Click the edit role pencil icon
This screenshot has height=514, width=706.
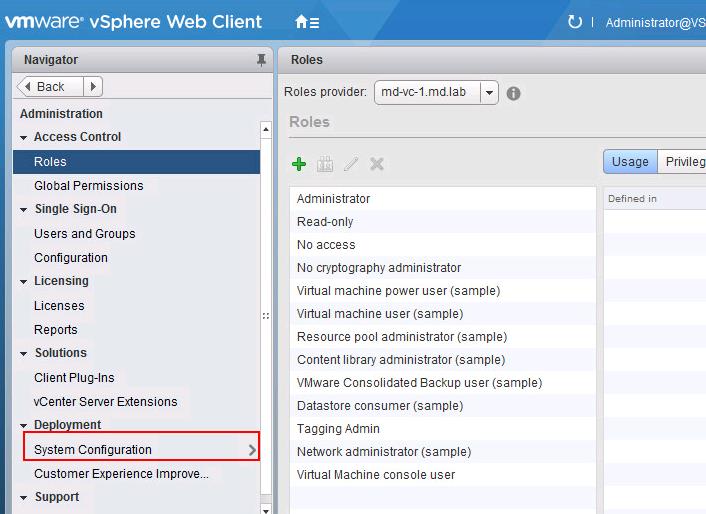coord(351,164)
